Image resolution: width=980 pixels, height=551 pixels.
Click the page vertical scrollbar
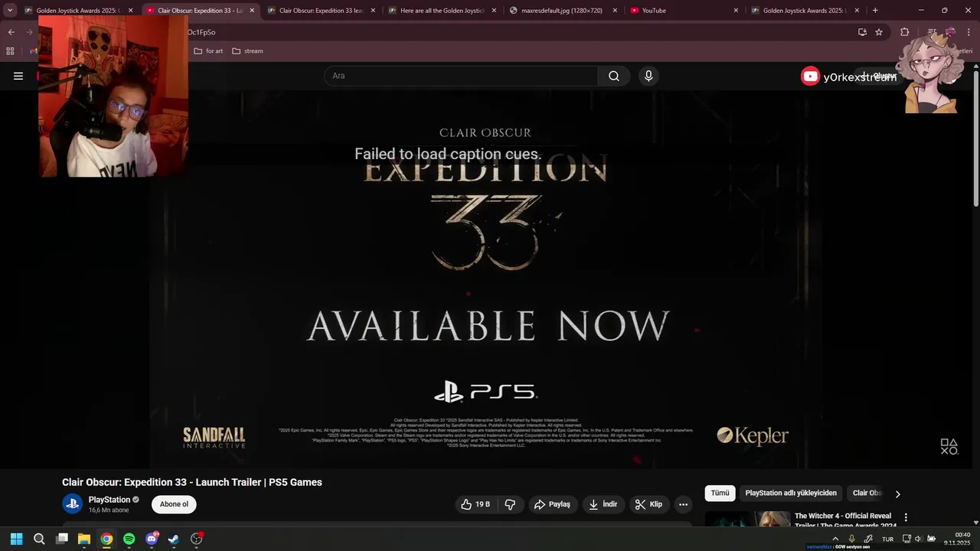point(976,138)
